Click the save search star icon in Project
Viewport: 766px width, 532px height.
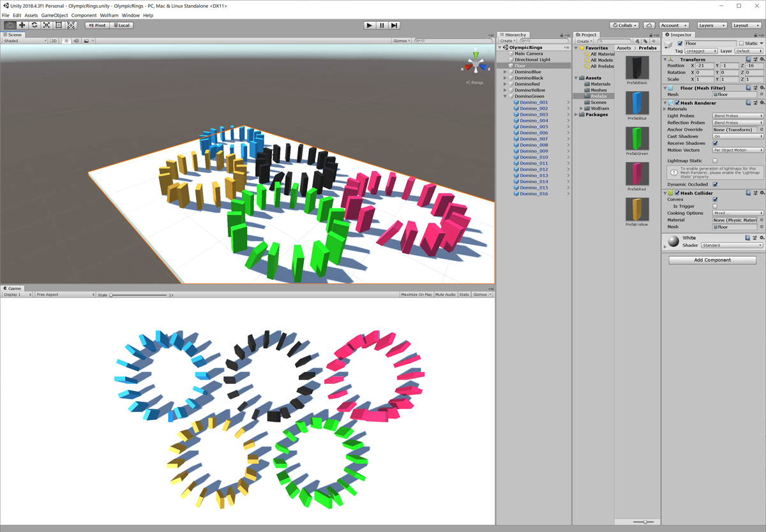(x=652, y=41)
